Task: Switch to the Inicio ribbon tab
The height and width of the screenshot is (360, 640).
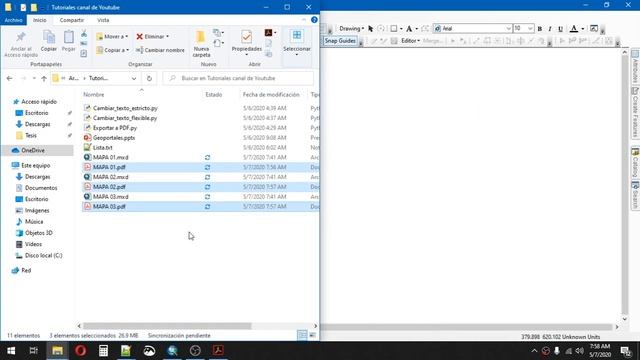Action: pos(40,20)
